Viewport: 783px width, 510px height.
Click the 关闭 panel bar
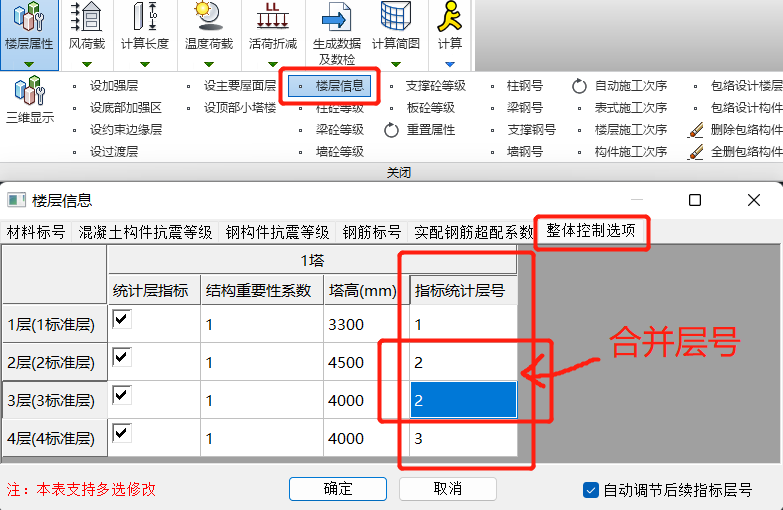(398, 172)
